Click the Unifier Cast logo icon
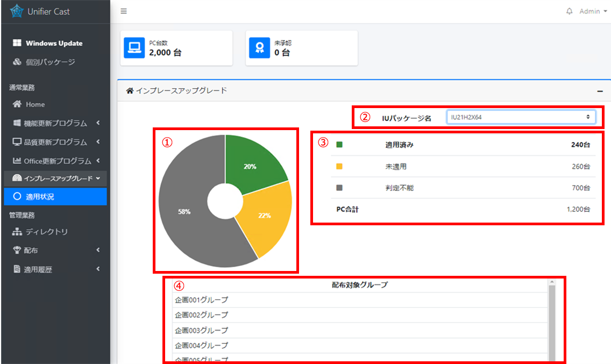611x364 pixels. 17,11
